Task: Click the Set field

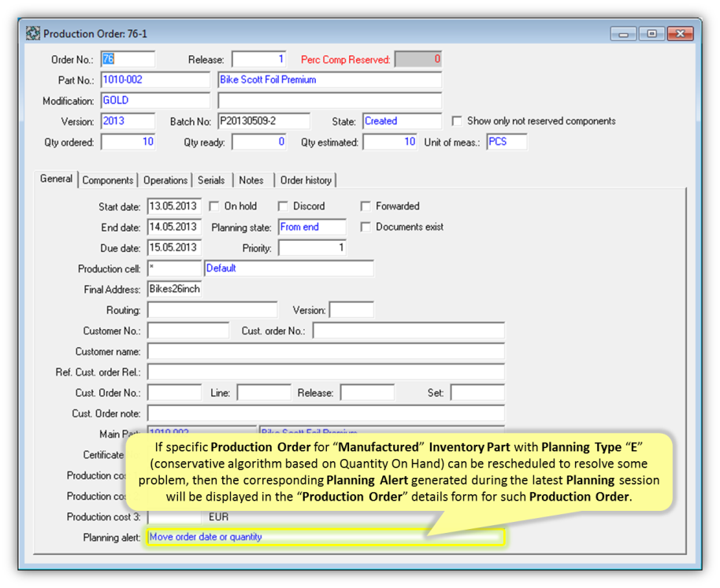Action: click(477, 392)
